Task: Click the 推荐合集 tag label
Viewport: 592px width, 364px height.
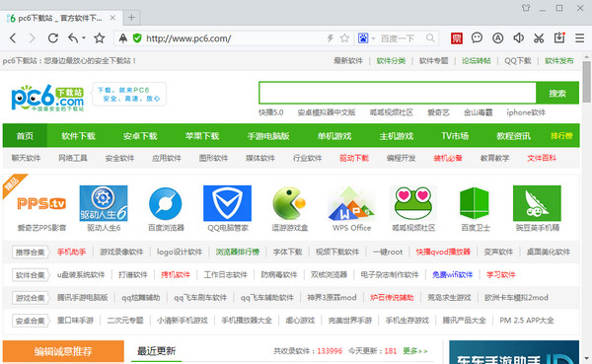Action: pyautogui.click(x=31, y=252)
